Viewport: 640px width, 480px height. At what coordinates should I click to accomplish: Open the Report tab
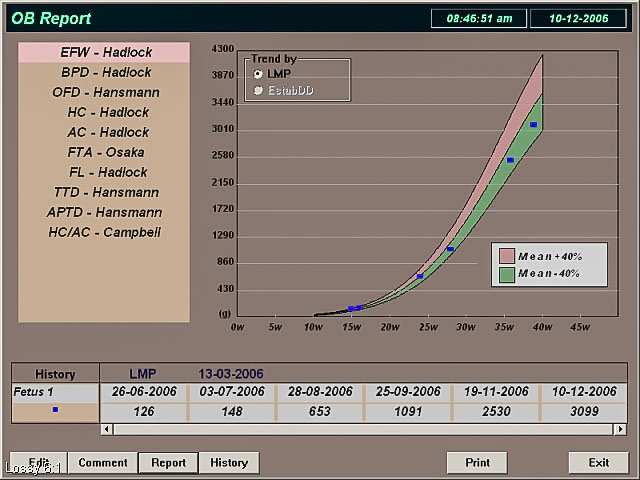click(x=168, y=463)
